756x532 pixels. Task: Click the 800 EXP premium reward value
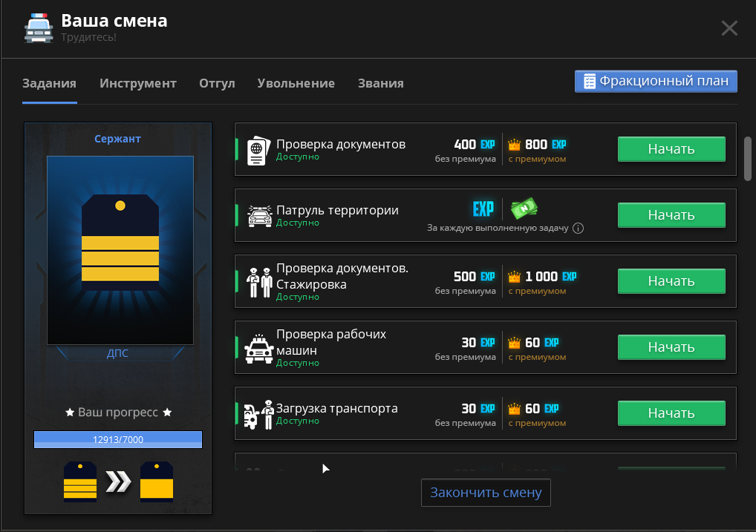(545, 145)
